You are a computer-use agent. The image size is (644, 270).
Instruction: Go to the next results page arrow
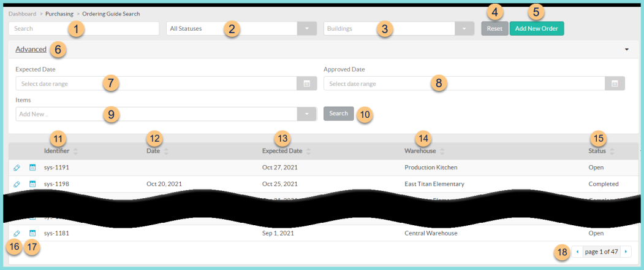coord(626,252)
